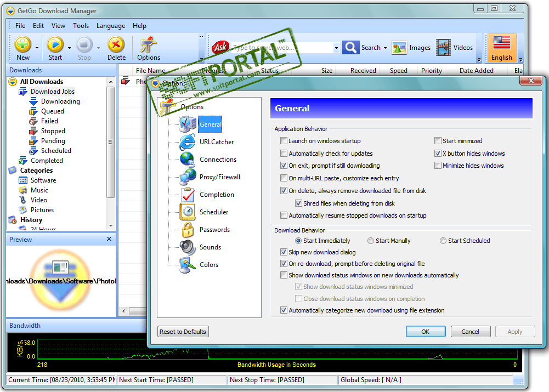The image size is (549, 392).
Task: Select the Completed downloads item
Action: (47, 160)
